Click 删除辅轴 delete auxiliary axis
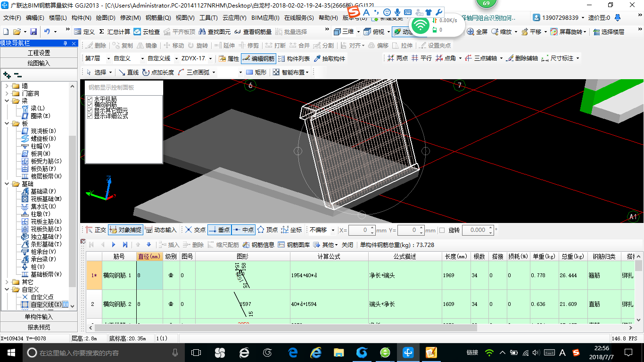Screen dimensions: 644x362 (522, 58)
